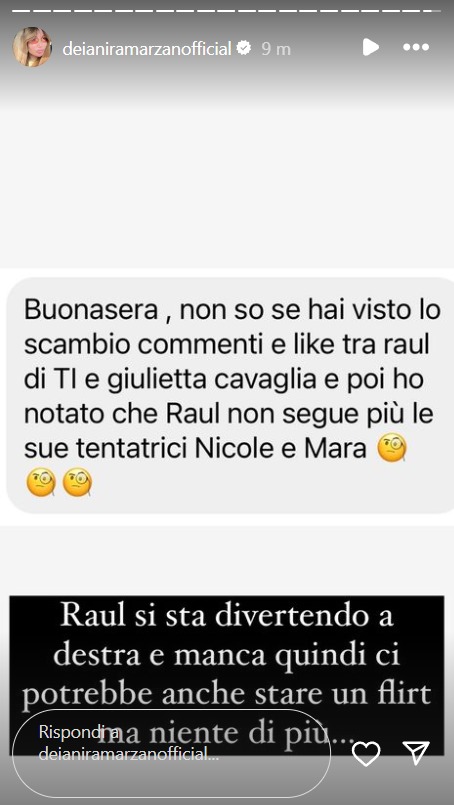
Task: Resume the story with the play button
Action: point(370,47)
